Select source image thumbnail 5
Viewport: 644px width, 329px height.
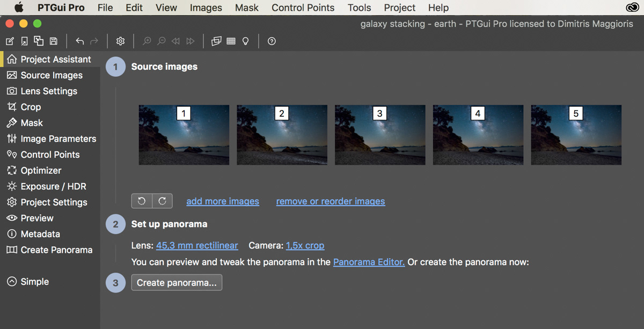point(576,135)
